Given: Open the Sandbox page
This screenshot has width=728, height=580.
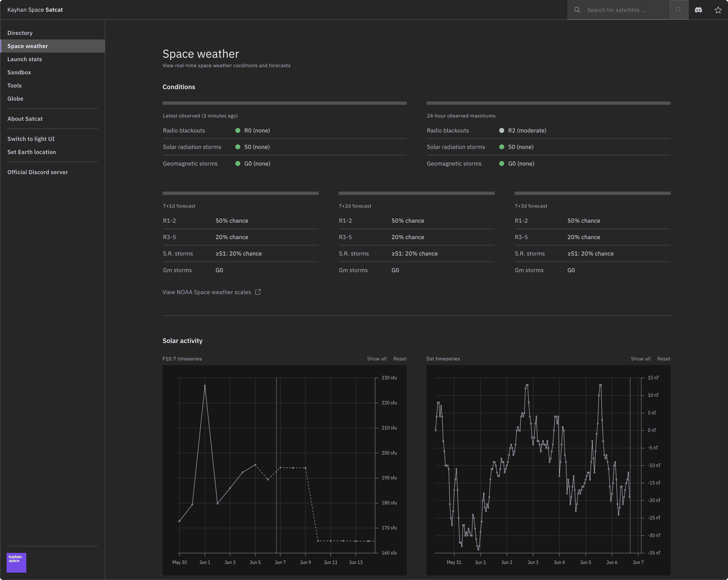Looking at the screenshot, I should tap(19, 72).
